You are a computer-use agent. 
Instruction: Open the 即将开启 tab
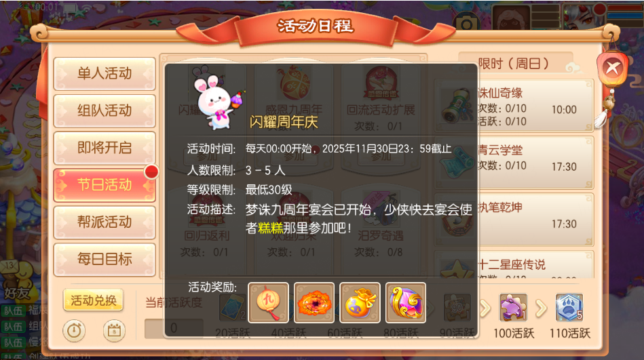point(105,148)
